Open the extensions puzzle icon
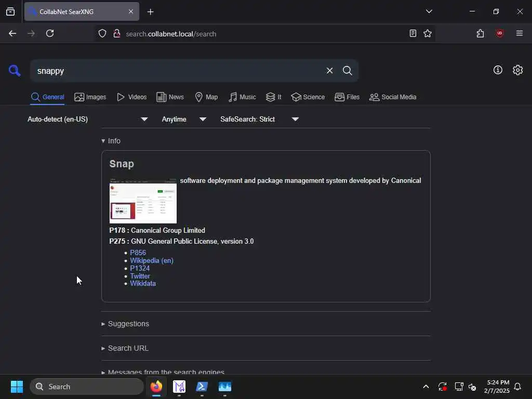Viewport: 532px width, 399px height. tap(481, 34)
